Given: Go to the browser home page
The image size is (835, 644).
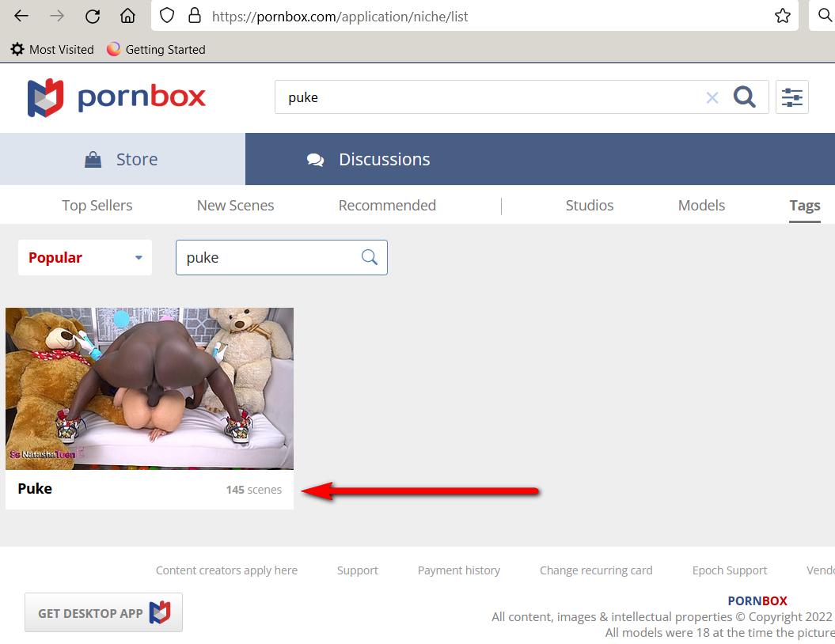Looking at the screenshot, I should 127,16.
